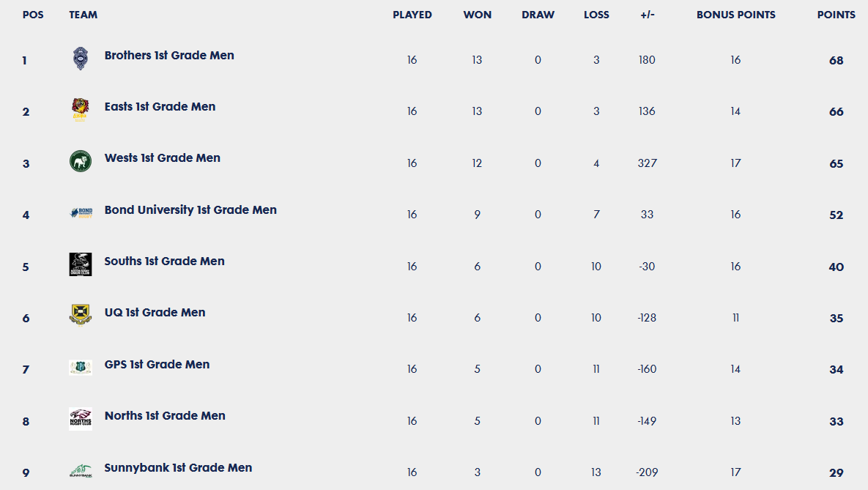Click the WON column header
Viewport: 868px width, 490px height.
coord(478,15)
